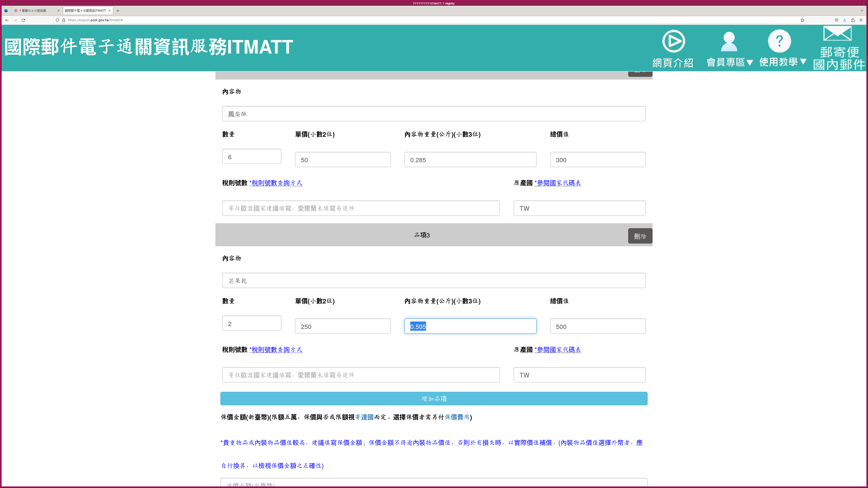Go back using the browser back arrow

tap(7, 20)
